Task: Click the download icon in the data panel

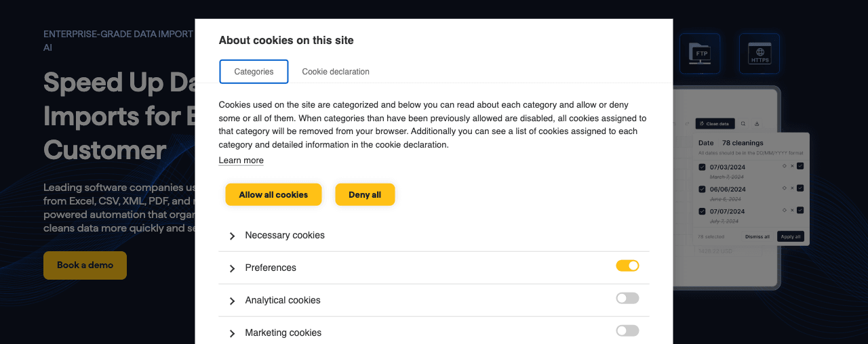Action: click(757, 124)
